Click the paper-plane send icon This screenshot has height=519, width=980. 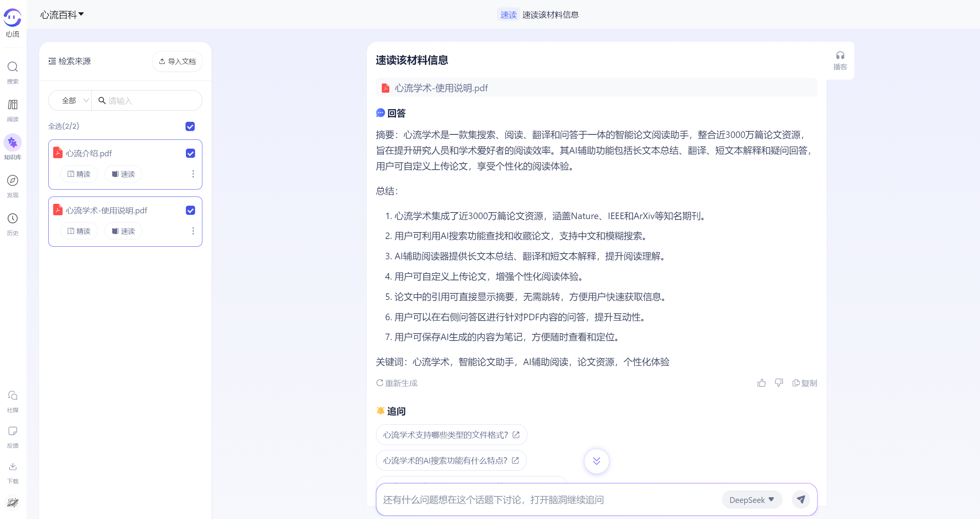tap(801, 499)
